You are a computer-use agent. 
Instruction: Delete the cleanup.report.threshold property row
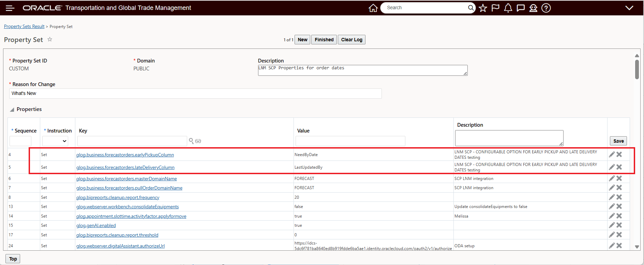[619, 235]
